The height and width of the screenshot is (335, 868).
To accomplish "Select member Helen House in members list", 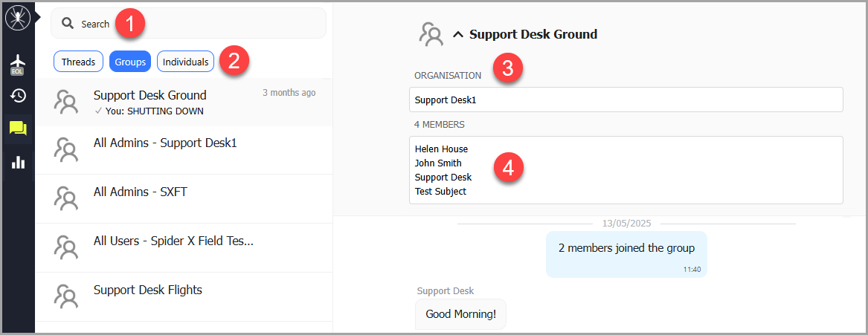I will (442, 149).
